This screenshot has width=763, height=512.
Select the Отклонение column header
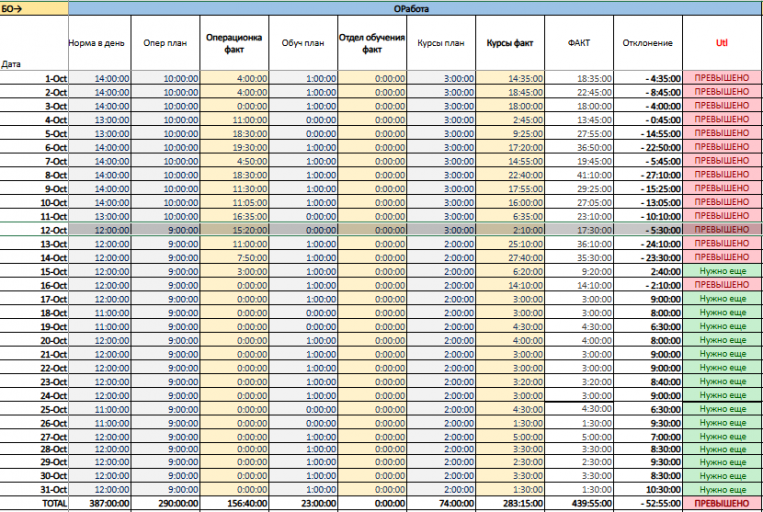pos(648,43)
